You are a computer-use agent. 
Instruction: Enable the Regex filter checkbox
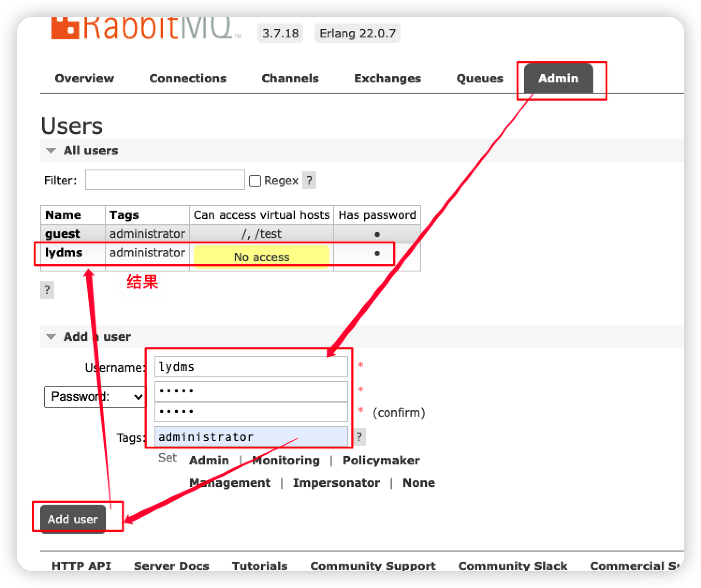coord(255,181)
